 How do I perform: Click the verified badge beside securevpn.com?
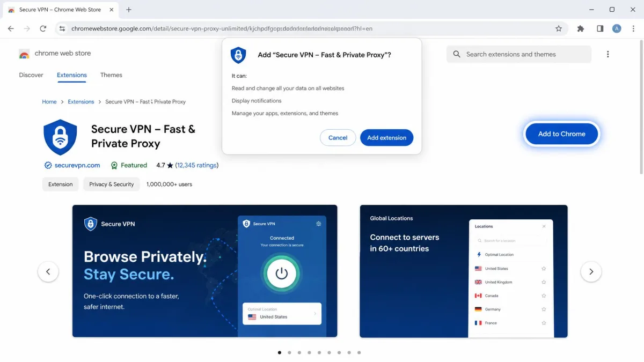coord(48,165)
